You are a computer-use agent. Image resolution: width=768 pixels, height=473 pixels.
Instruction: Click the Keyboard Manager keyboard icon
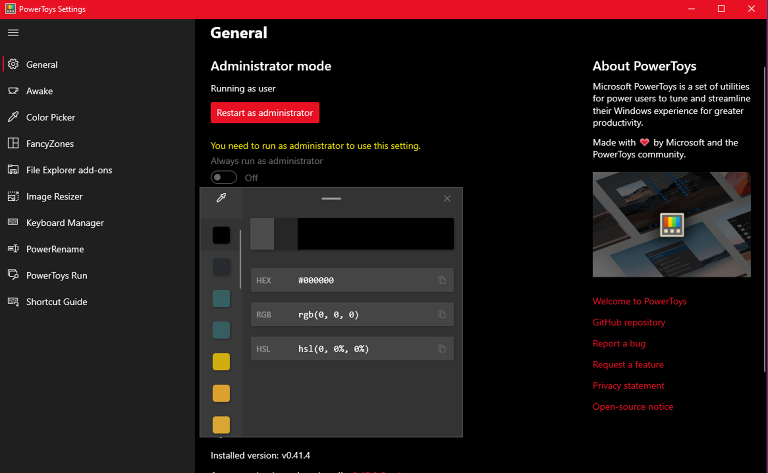[x=13, y=222]
